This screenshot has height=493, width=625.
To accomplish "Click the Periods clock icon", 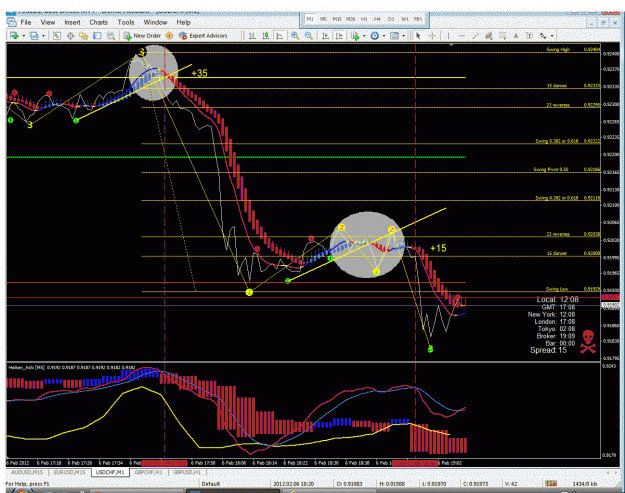I will pyautogui.click(x=375, y=36).
